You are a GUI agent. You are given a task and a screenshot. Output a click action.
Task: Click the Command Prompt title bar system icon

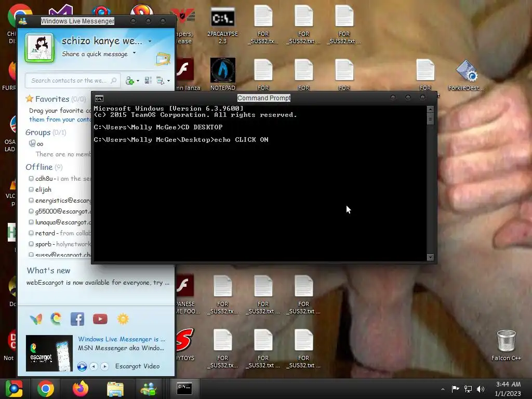pos(99,99)
